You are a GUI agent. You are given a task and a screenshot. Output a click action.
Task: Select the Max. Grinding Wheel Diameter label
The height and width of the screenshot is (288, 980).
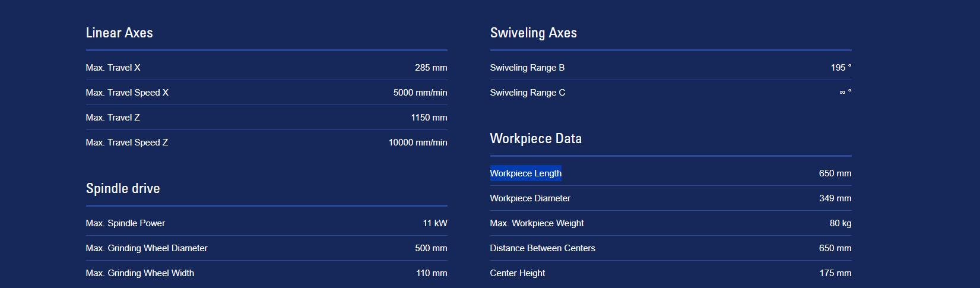pyautogui.click(x=147, y=248)
